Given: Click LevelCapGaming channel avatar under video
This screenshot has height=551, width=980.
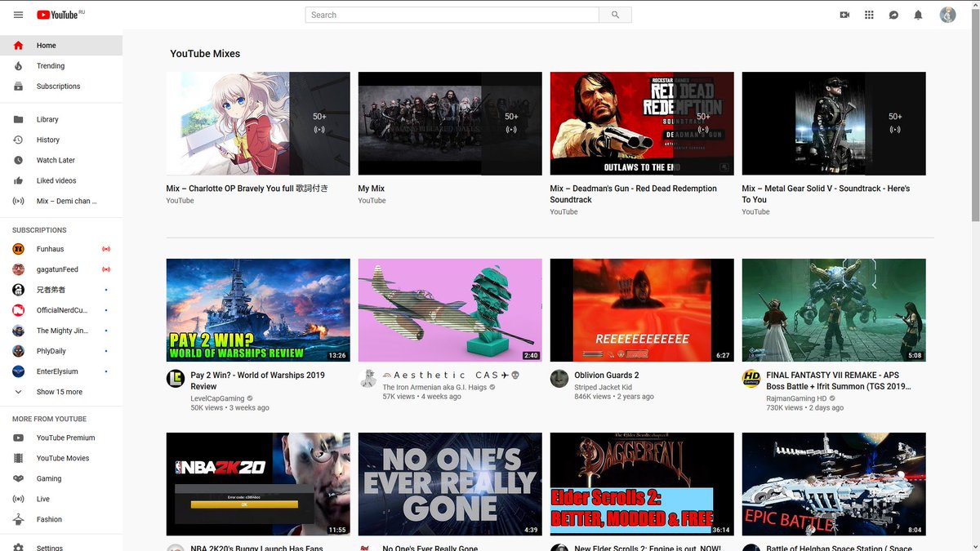Looking at the screenshot, I should [x=176, y=379].
